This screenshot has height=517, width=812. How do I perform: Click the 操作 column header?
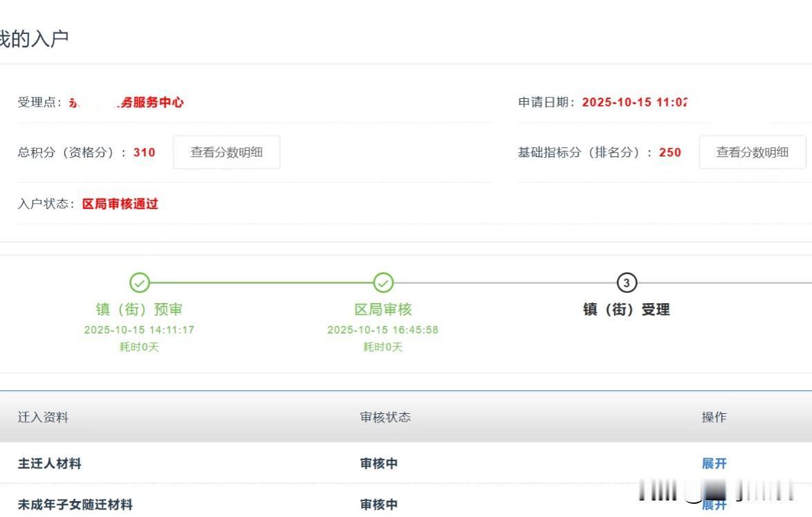[714, 417]
